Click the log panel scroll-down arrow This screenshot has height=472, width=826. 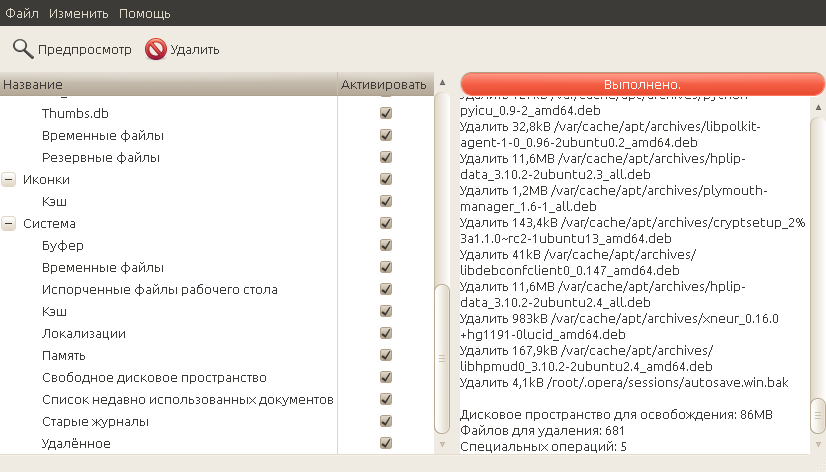click(817, 443)
